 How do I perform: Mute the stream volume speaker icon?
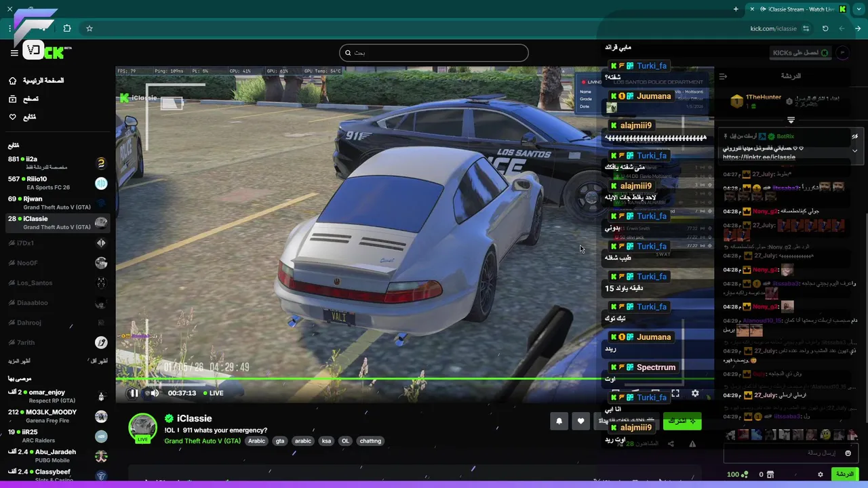[155, 393]
